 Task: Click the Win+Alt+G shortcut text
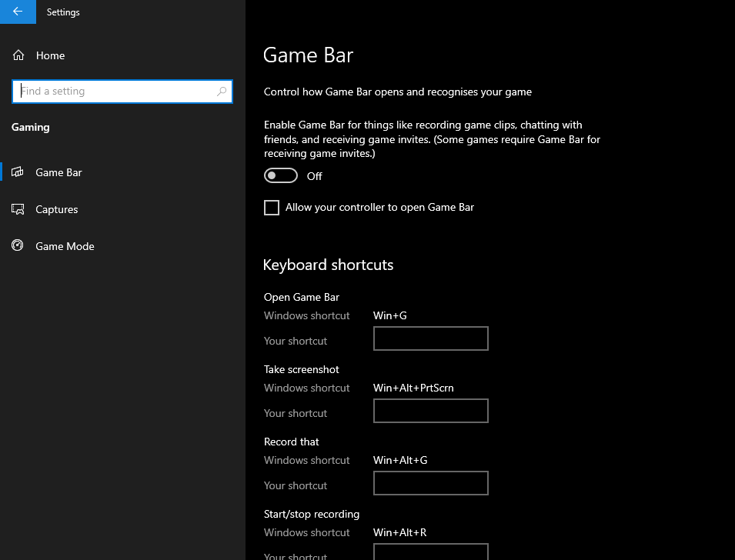tap(400, 460)
